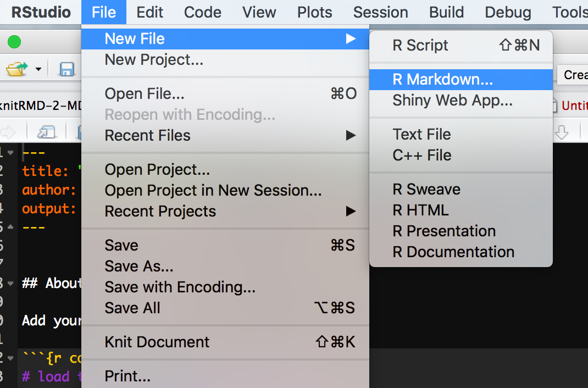Choose Knit Document from the File menu
Viewport: 588px width, 388px height.
[157, 342]
